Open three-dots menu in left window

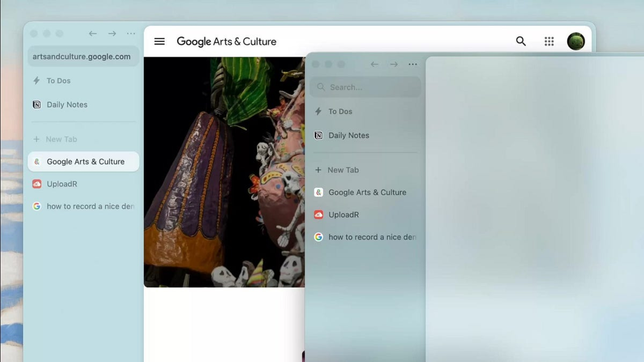point(131,33)
